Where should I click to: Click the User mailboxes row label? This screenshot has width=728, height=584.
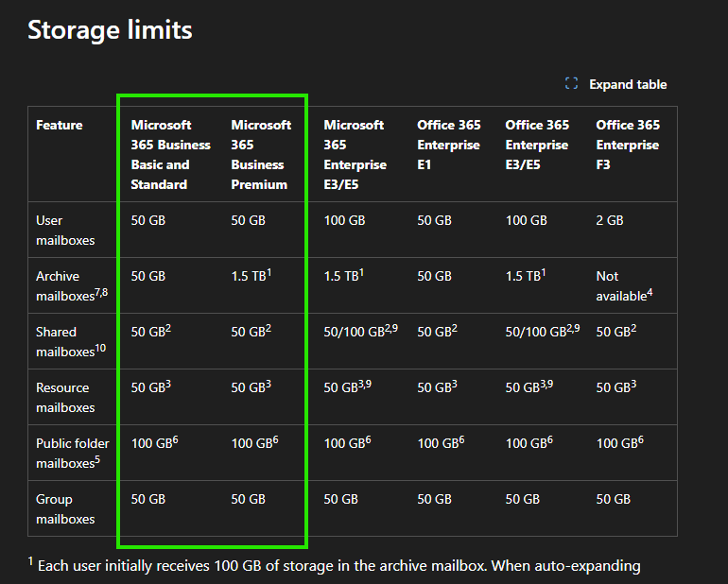[x=65, y=231]
